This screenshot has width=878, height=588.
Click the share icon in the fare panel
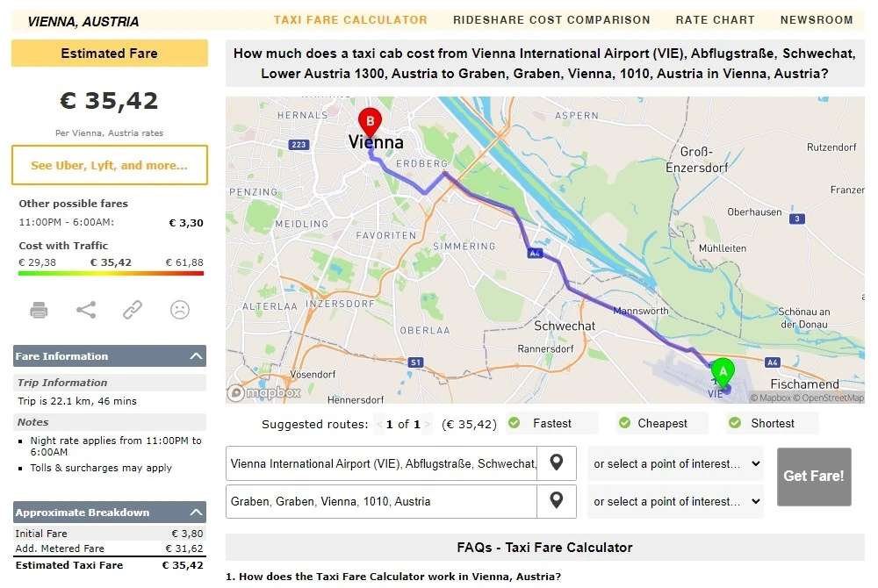(86, 310)
